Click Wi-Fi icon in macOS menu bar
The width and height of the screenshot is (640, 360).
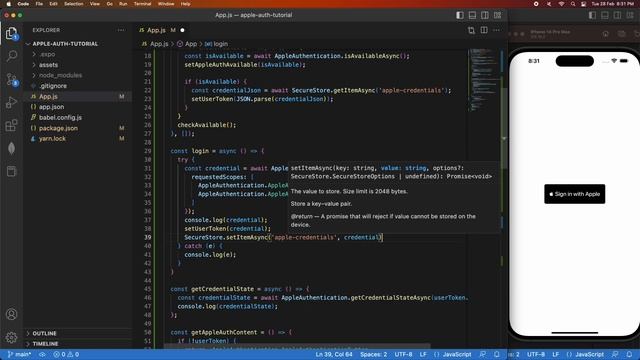tap(562, 4)
